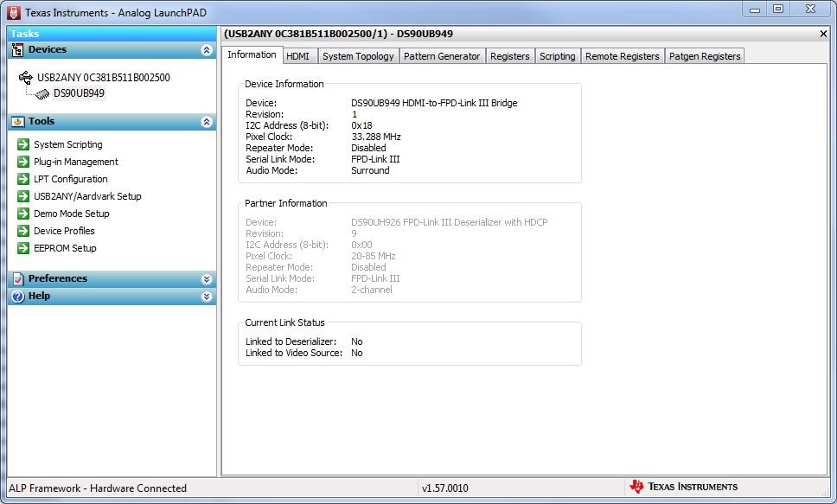Switch to the Information tab
Screen dimensions: 837x504
click(252, 55)
